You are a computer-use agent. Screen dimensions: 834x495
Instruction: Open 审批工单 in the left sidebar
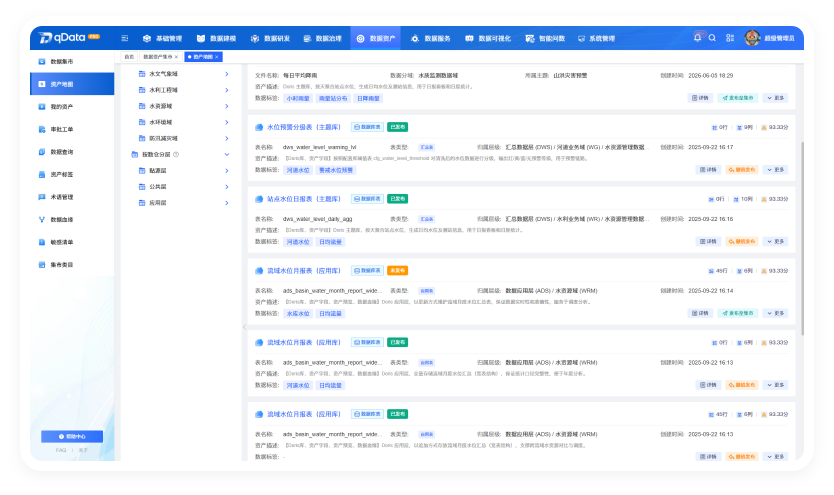pos(72,129)
